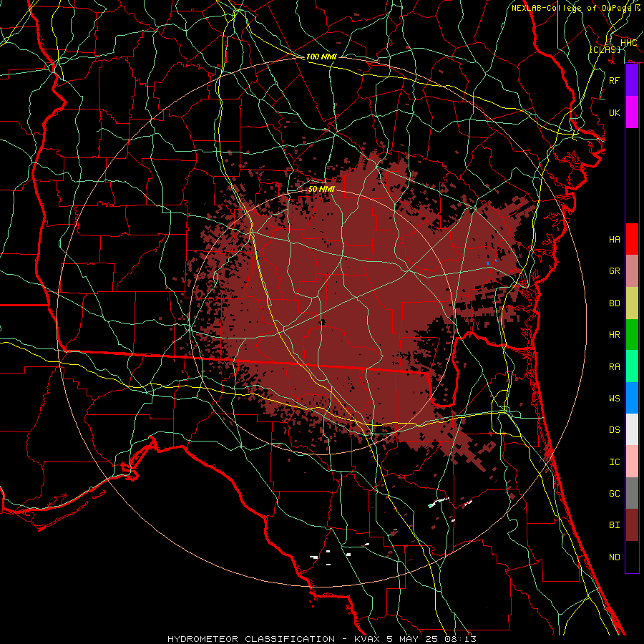
Task: Click the "100 NMI" range ring label
Action: click(321, 57)
